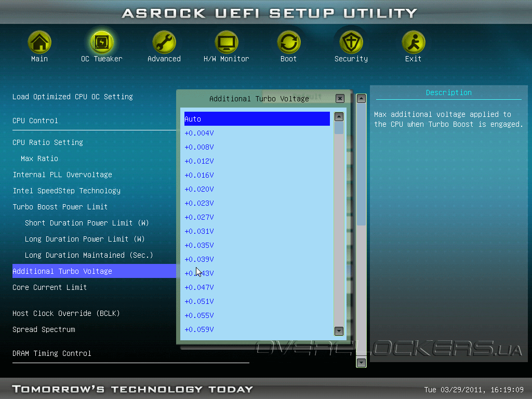Select Core Current Limit entry
The image size is (532, 399).
pos(49,287)
